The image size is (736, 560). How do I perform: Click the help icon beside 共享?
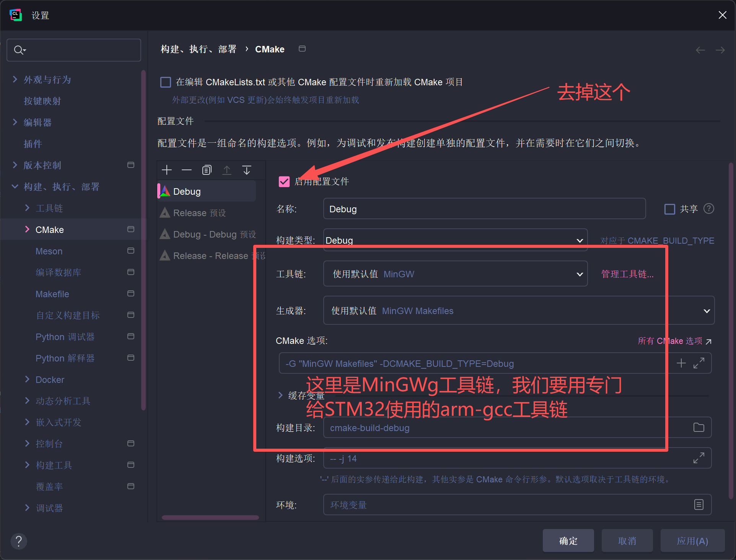coord(709,209)
